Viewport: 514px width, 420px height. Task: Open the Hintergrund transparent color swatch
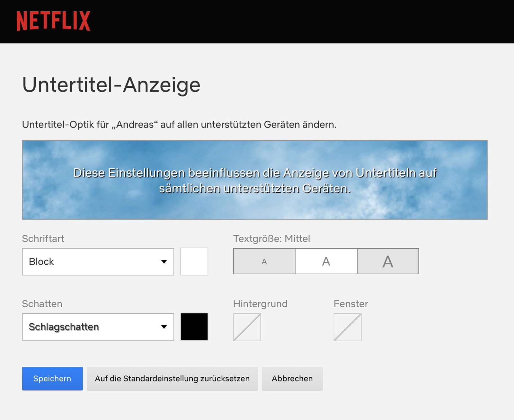click(247, 327)
